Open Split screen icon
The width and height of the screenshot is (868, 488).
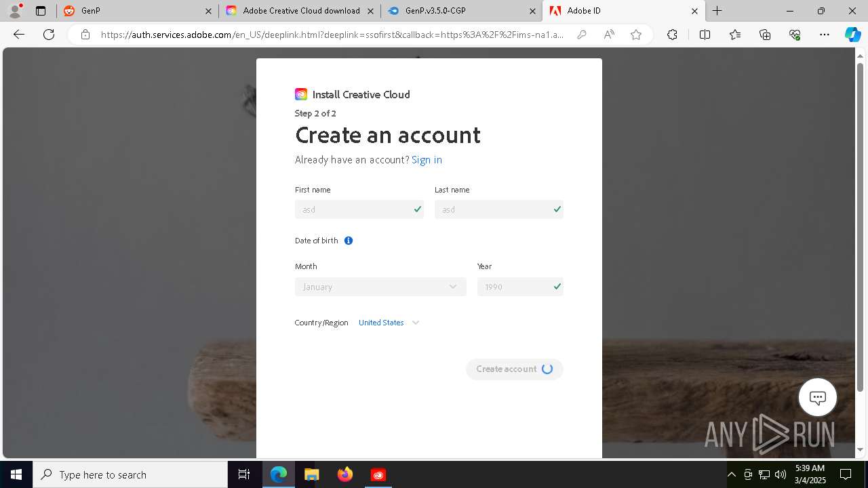click(x=705, y=35)
